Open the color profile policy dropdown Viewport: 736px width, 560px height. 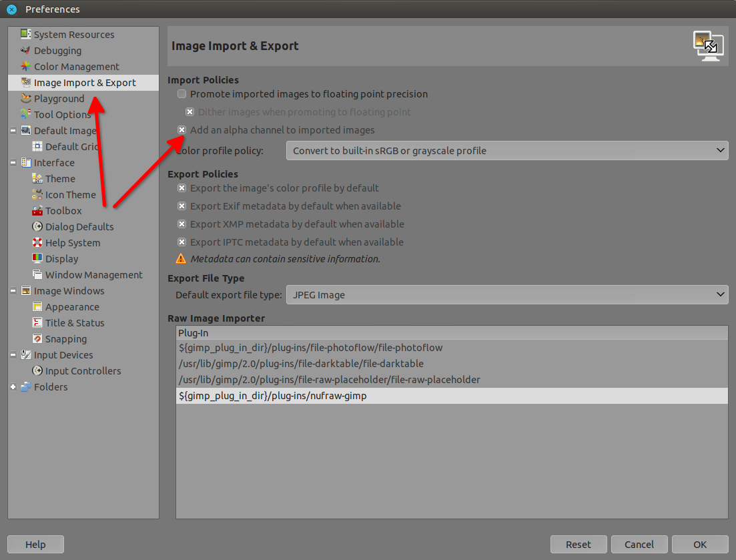507,151
